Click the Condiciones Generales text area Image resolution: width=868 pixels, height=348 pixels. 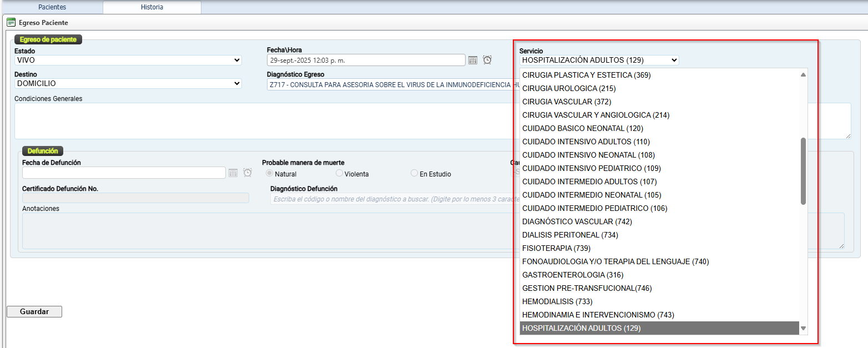(261, 120)
